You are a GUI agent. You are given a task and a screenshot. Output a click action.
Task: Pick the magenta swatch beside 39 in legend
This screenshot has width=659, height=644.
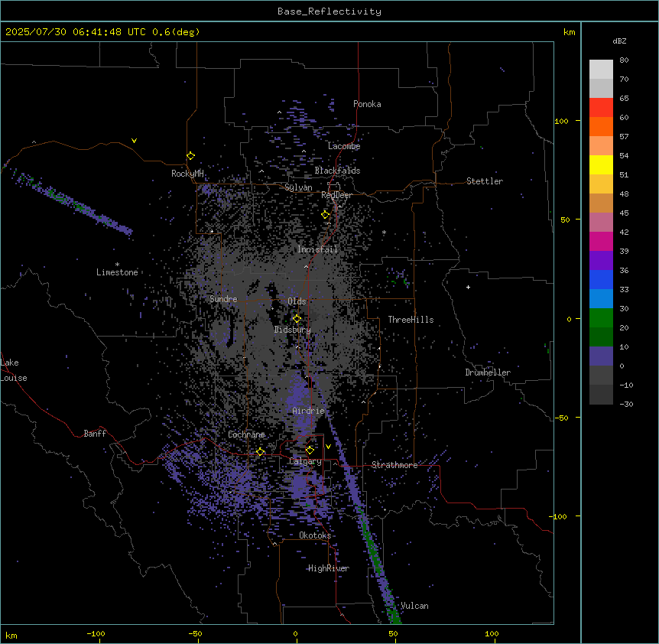(x=601, y=241)
